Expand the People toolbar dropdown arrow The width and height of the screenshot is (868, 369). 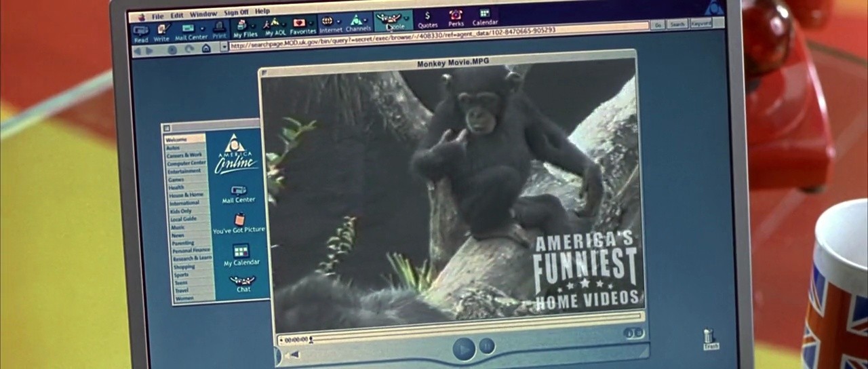pyautogui.click(x=406, y=18)
